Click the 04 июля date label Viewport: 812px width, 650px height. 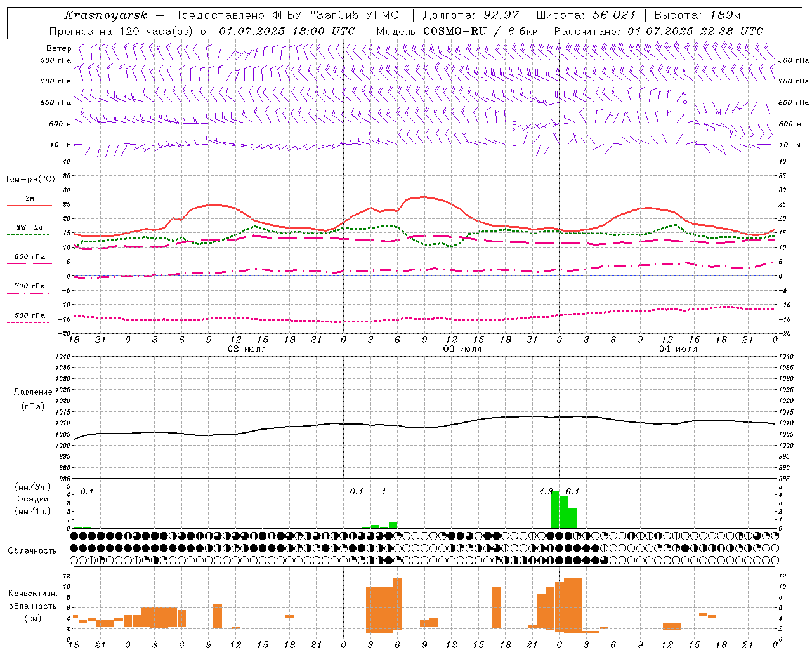(x=678, y=349)
